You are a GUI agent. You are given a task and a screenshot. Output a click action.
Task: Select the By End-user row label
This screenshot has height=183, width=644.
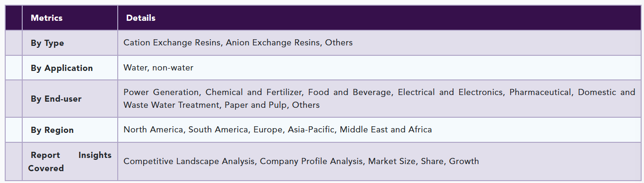coord(56,99)
